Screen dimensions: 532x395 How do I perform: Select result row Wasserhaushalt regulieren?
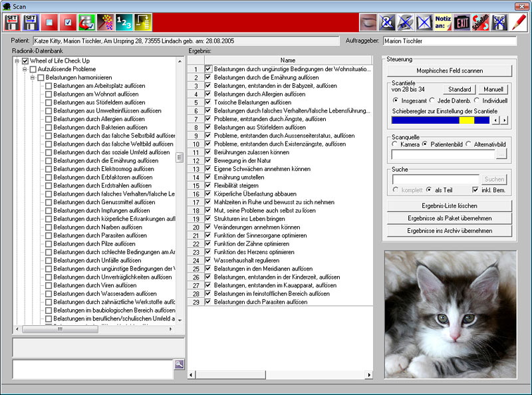click(x=247, y=260)
